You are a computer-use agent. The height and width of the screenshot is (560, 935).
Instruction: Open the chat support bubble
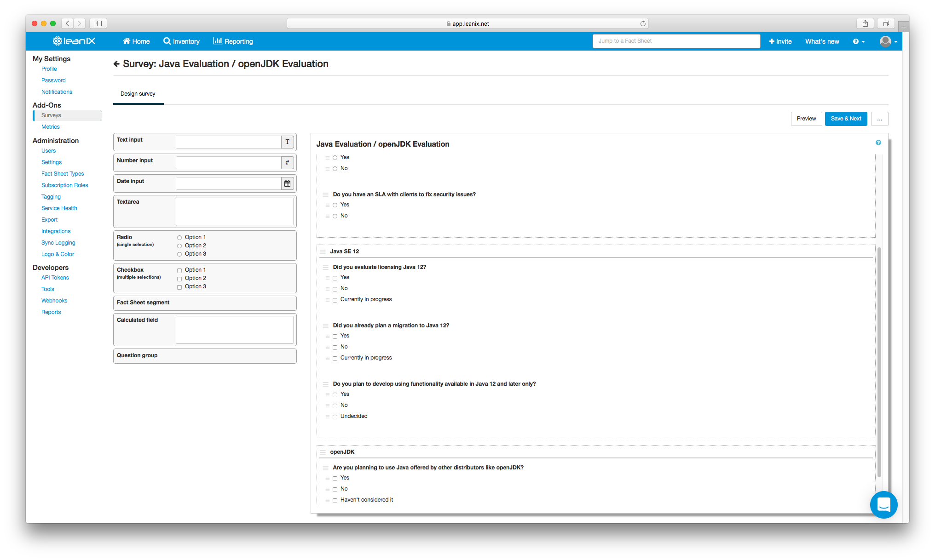(x=883, y=505)
